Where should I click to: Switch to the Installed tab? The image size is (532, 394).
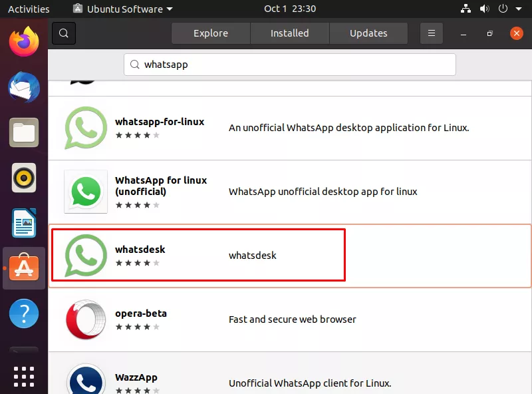[x=290, y=33]
